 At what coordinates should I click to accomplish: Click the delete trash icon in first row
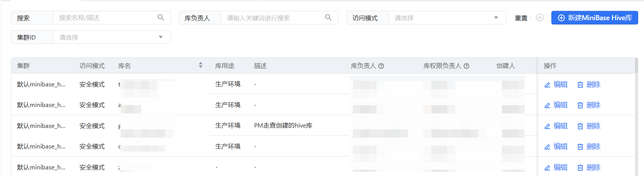click(580, 85)
